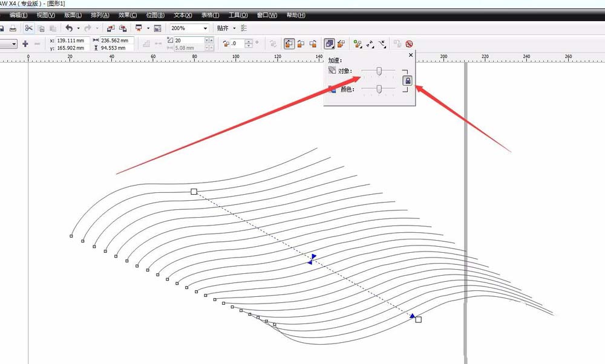The height and width of the screenshot is (364, 605).
Task: Select the Clockwise blend icon
Action: 301,44
